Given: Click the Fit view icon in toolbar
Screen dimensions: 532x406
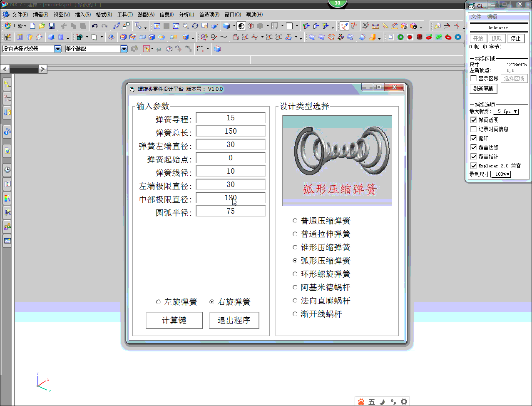Looking at the screenshot, I should pyautogui.click(x=157, y=26).
